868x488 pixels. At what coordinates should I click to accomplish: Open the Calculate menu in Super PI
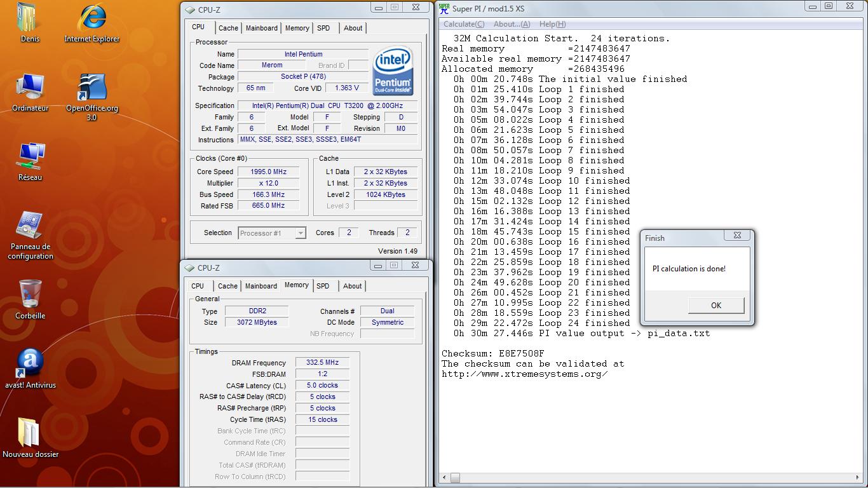464,24
